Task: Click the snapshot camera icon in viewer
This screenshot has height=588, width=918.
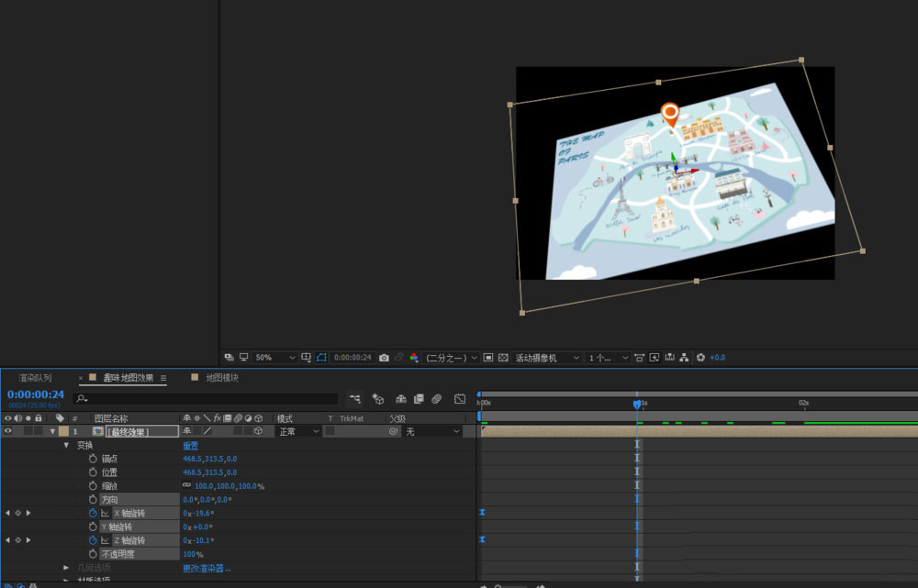Action: click(384, 358)
